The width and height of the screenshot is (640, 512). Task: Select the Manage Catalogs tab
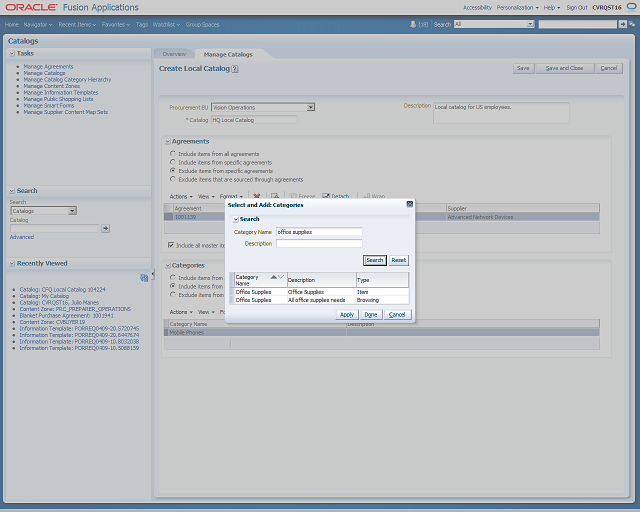[x=228, y=54]
